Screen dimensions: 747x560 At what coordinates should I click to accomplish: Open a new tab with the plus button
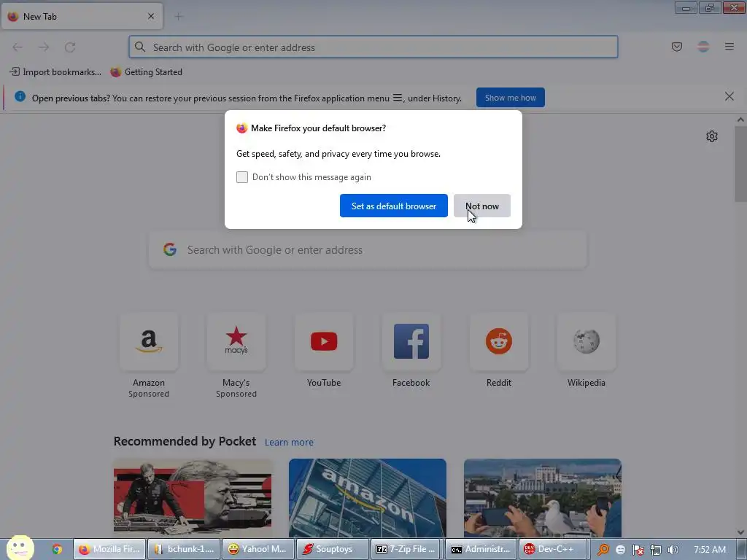pos(179,17)
